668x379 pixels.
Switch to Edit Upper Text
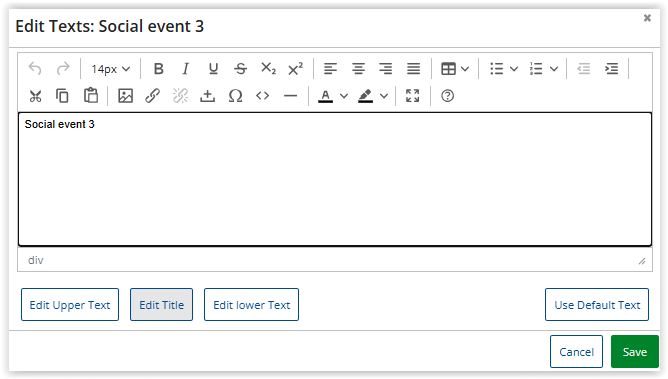(70, 304)
